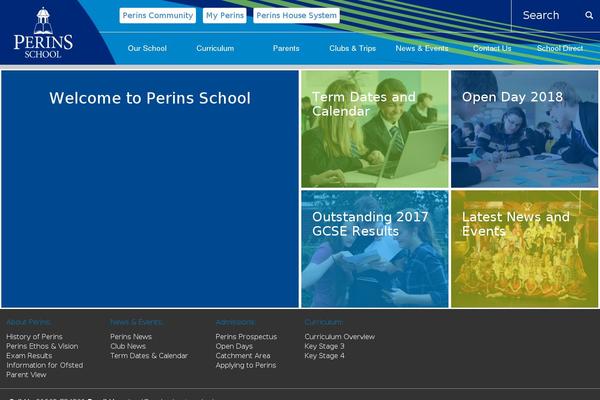This screenshot has width=600, height=400.
Task: Click the Club News footer link
Action: click(x=128, y=346)
